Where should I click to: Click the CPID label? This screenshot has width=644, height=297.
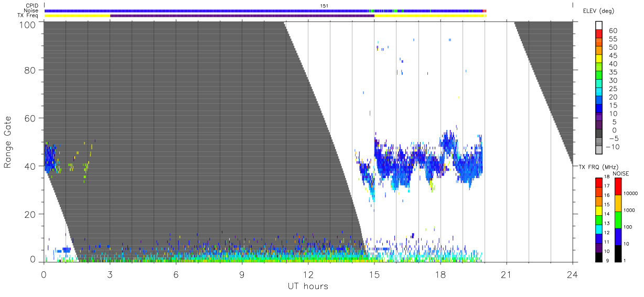(x=31, y=6)
